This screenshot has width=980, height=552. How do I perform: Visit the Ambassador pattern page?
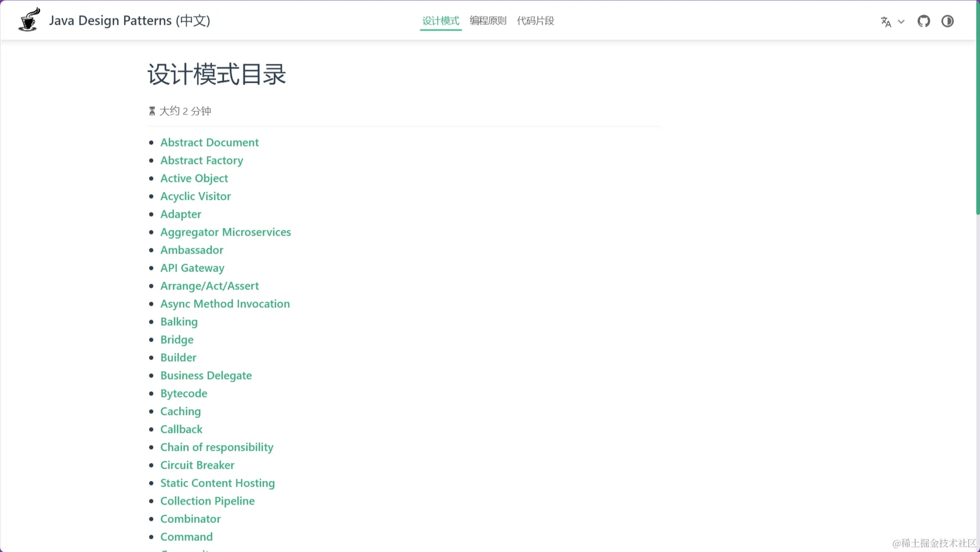(192, 250)
